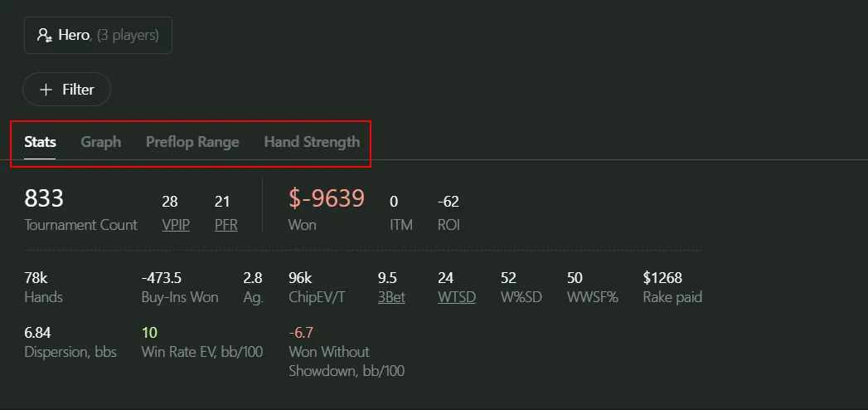Select the Preflop Range tab
This screenshot has height=410, width=868.
pos(192,142)
